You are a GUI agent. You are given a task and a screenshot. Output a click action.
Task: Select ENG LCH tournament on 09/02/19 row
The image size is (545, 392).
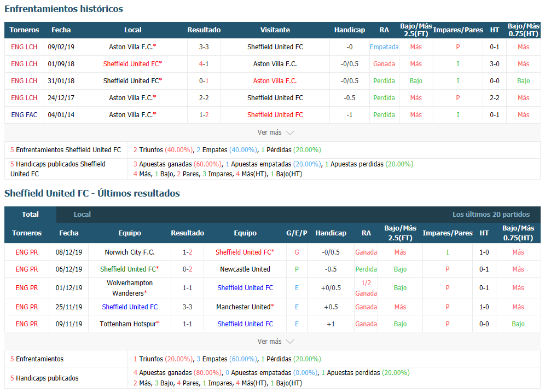[24, 47]
